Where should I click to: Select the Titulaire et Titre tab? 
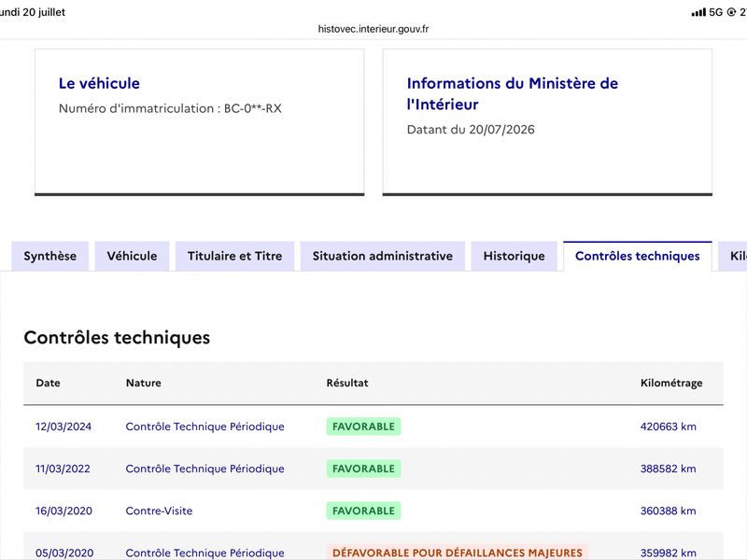(x=235, y=256)
